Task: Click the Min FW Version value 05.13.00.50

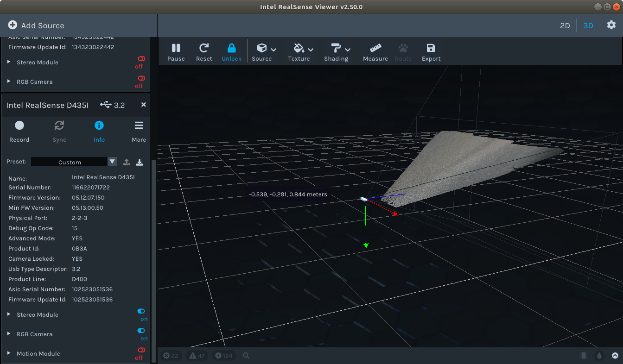Action: click(x=88, y=208)
